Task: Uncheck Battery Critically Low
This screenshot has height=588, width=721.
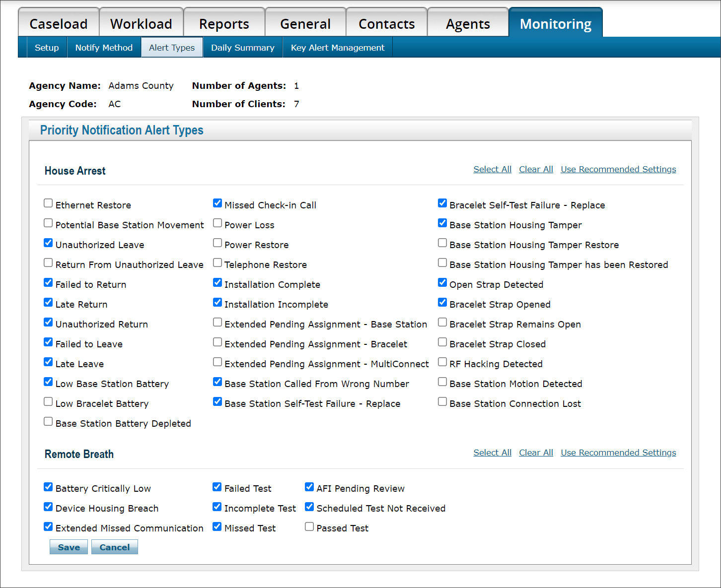Action: (x=48, y=487)
